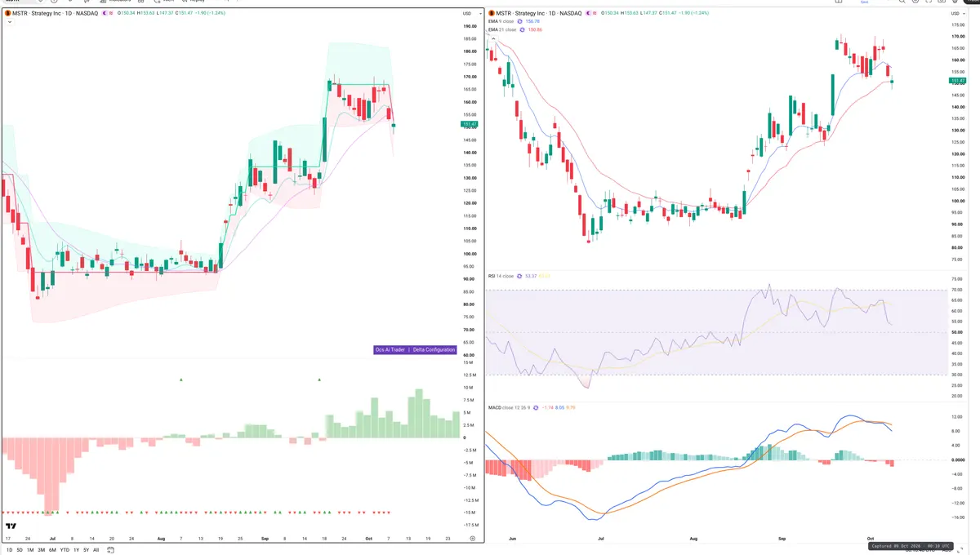Set range to 3M
The image size is (980, 555).
point(41,550)
